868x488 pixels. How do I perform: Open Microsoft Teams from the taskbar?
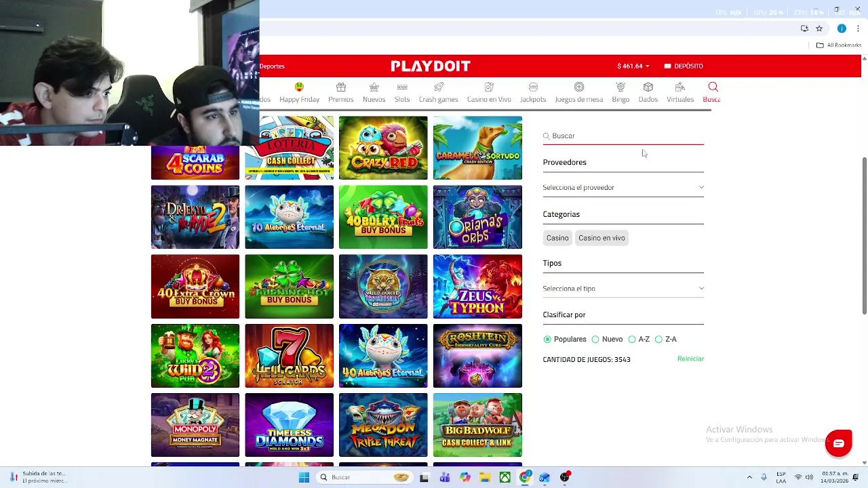pos(445,477)
